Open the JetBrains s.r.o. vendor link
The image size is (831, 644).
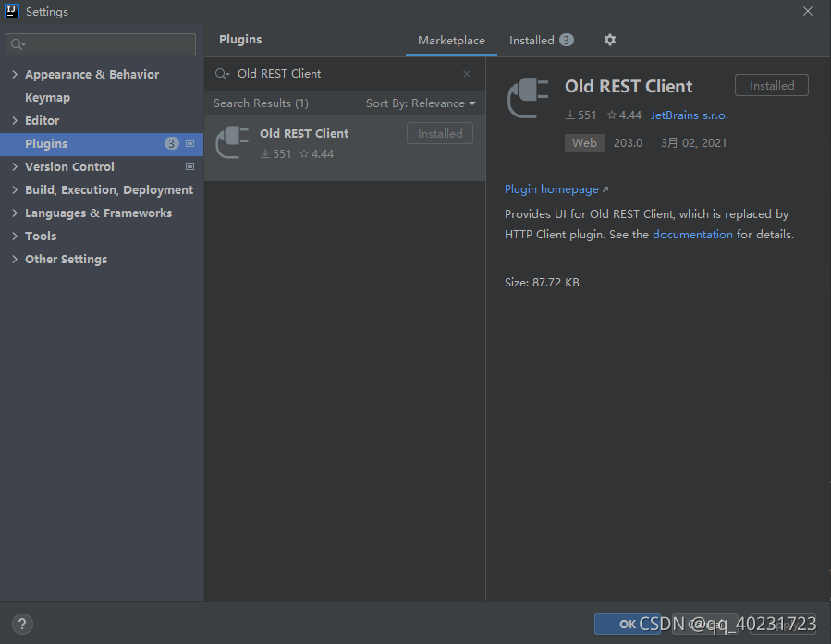pyautogui.click(x=689, y=115)
